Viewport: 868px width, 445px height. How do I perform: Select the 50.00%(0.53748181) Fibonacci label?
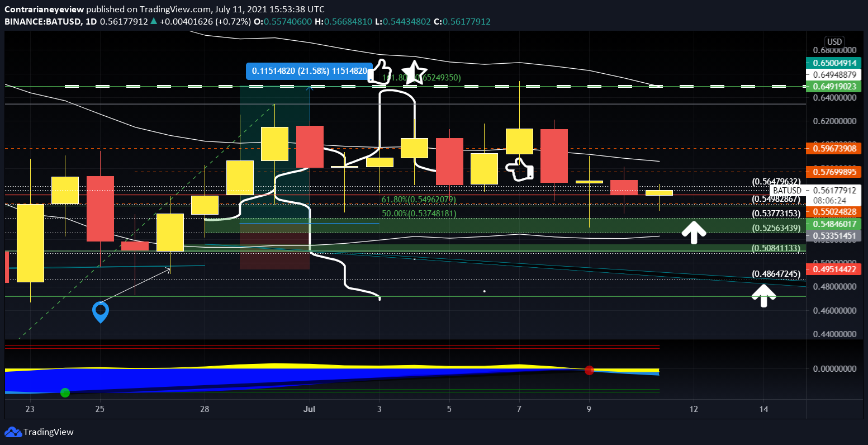tap(419, 214)
